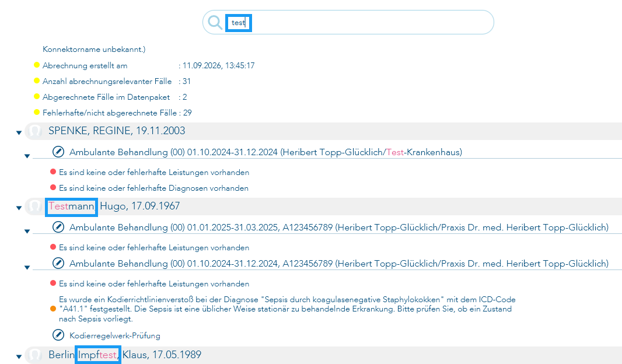Open the Kodierregelwerk-Prüfung link
The height and width of the screenshot is (364, 622).
114,335
